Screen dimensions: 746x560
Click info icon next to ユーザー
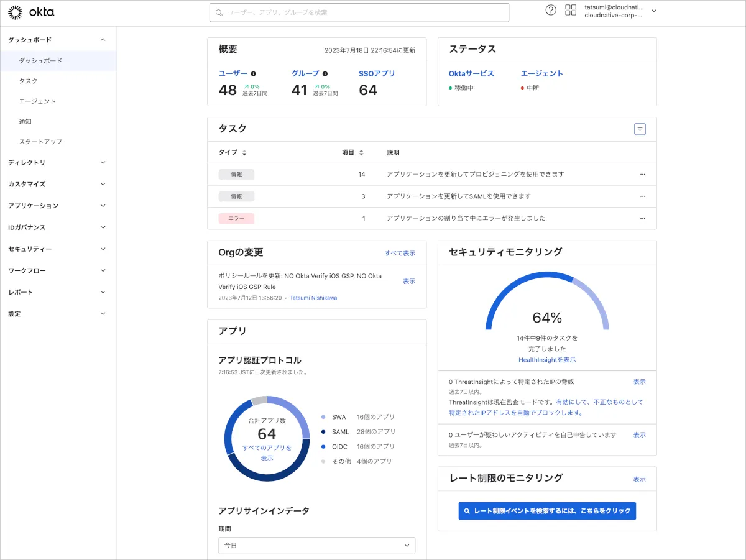[254, 73]
